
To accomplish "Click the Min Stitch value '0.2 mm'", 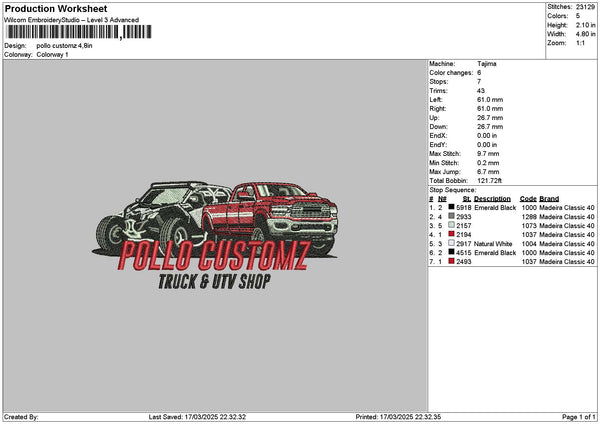I will coord(488,163).
